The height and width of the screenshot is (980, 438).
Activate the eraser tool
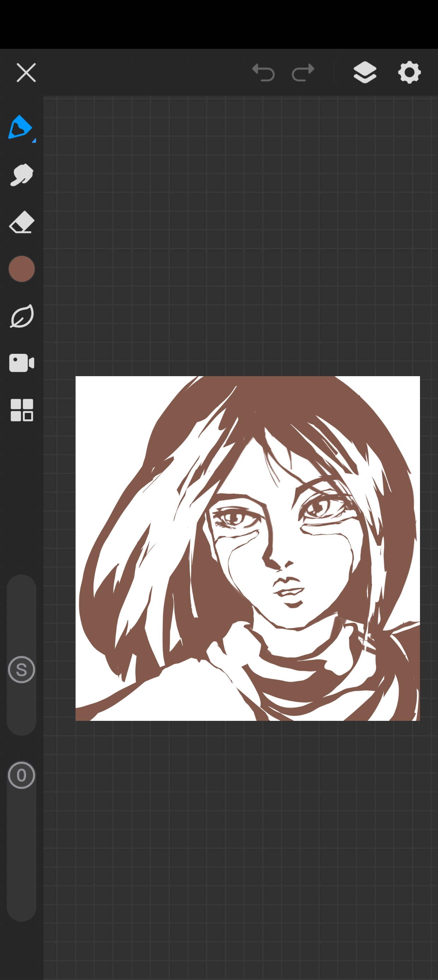pos(22,222)
